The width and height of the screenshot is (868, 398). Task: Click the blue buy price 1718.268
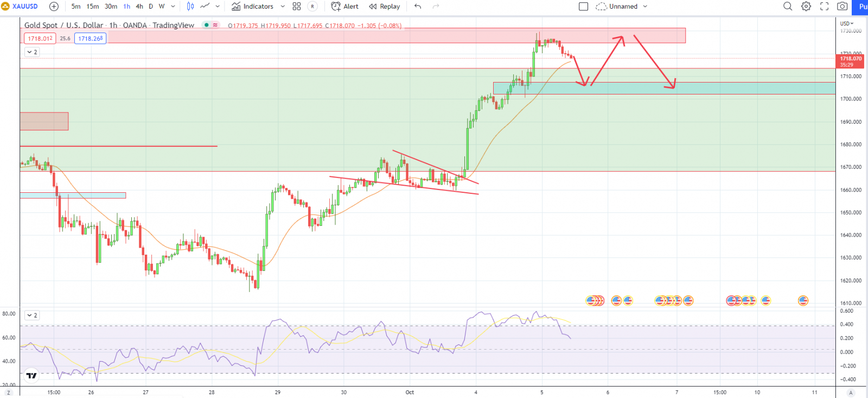click(x=90, y=39)
